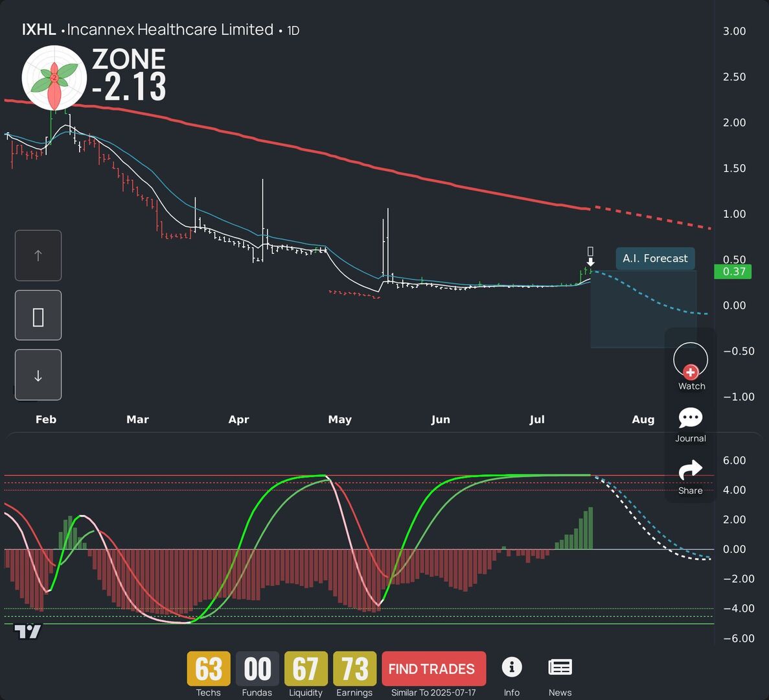Click the Jun label on time axis

[441, 419]
